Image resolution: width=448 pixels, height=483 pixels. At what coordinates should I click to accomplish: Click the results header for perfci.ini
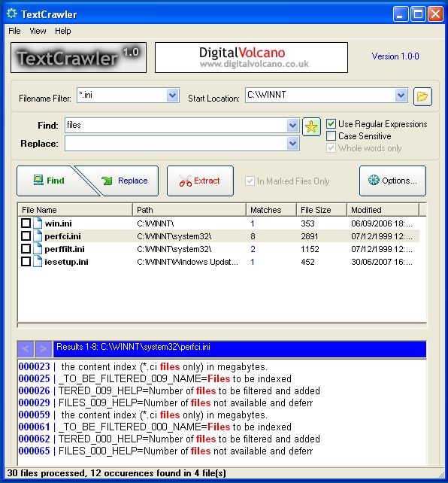coord(240,348)
